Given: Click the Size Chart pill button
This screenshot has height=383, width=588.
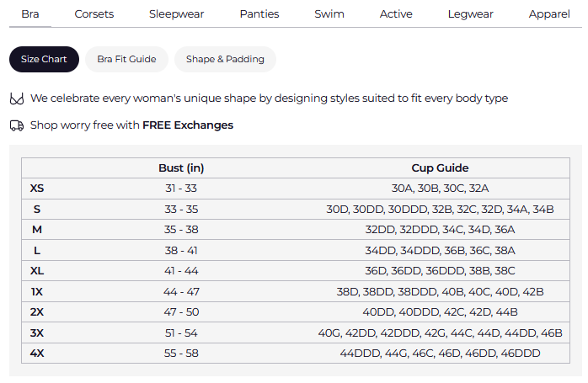Looking at the screenshot, I should click(x=44, y=59).
